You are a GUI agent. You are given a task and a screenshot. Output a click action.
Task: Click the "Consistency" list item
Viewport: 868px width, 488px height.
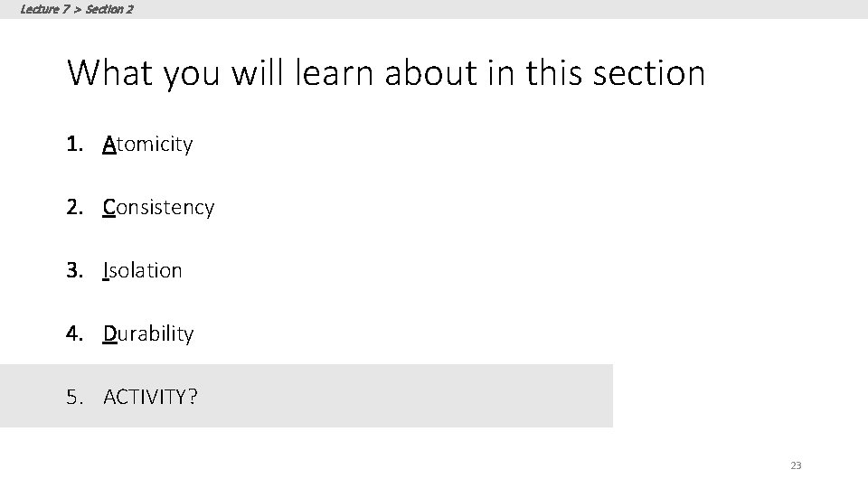[x=158, y=208]
